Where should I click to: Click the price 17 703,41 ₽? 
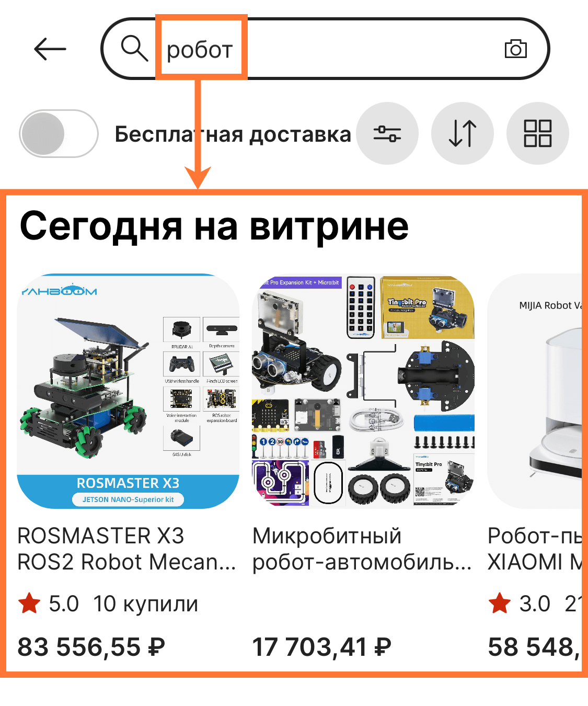[x=322, y=647]
